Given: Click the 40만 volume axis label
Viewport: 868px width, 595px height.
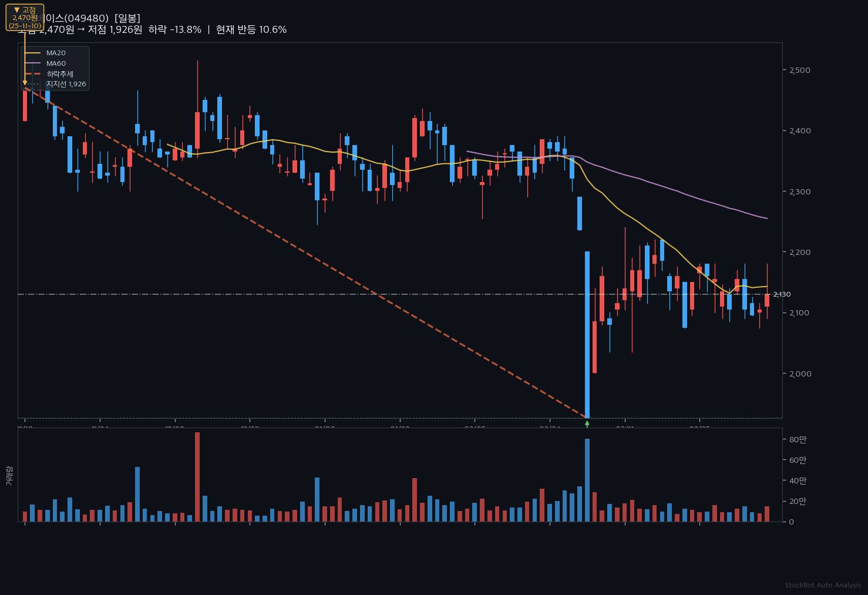Looking at the screenshot, I should (798, 480).
